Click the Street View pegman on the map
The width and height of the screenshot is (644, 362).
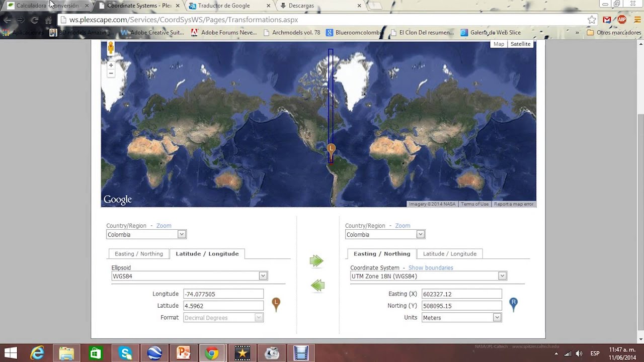[x=111, y=48]
